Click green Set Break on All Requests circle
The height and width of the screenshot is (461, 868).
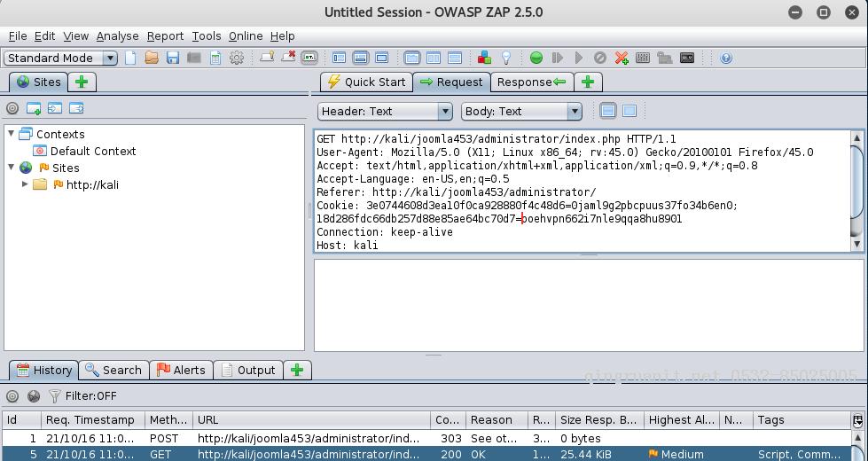coord(536,58)
